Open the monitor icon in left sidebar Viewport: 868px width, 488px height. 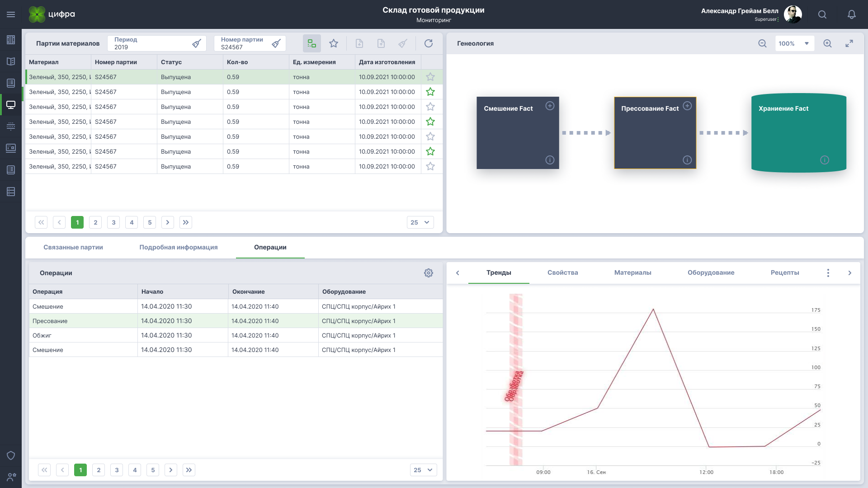[11, 105]
